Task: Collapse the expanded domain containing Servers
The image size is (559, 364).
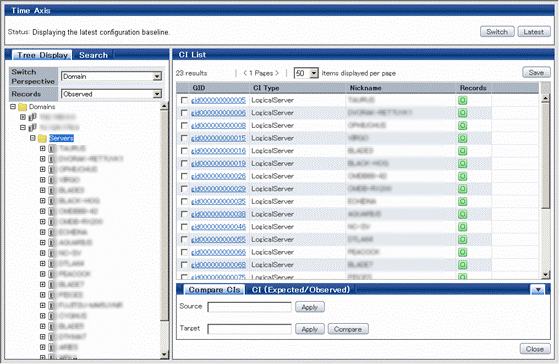Action: (23, 127)
